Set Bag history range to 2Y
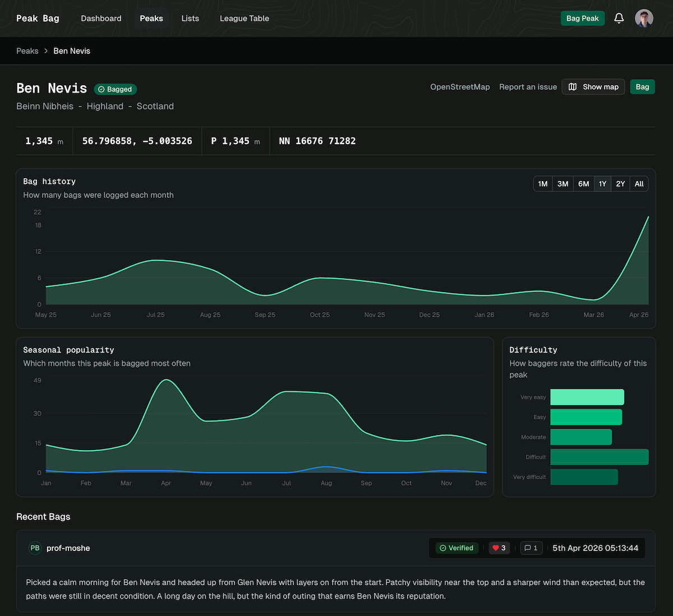The image size is (673, 616). point(620,184)
